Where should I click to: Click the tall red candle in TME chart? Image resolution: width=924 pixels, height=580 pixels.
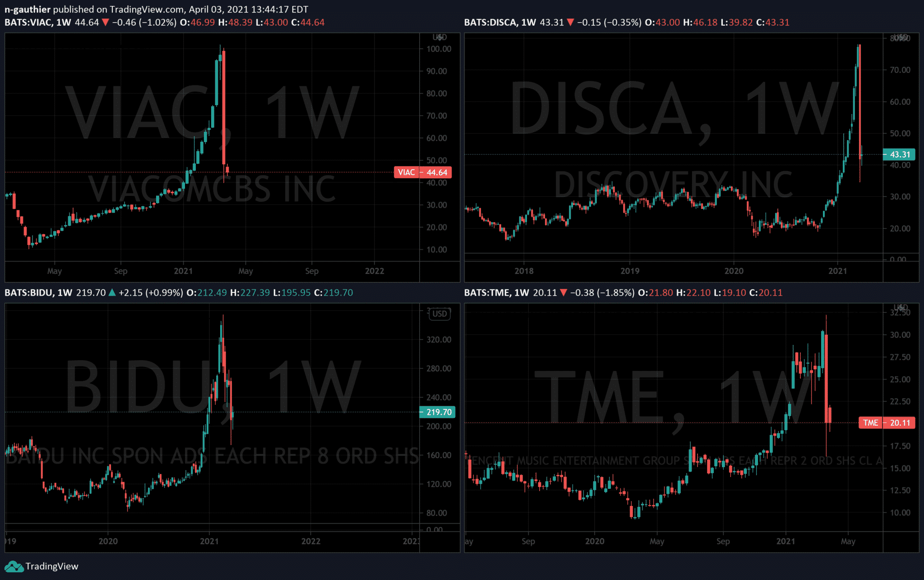(826, 378)
